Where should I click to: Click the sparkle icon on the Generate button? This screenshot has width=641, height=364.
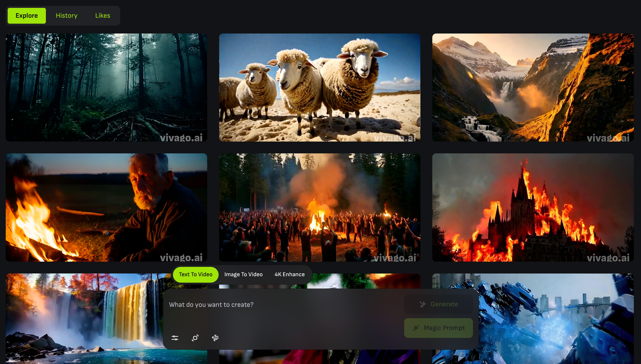click(423, 304)
